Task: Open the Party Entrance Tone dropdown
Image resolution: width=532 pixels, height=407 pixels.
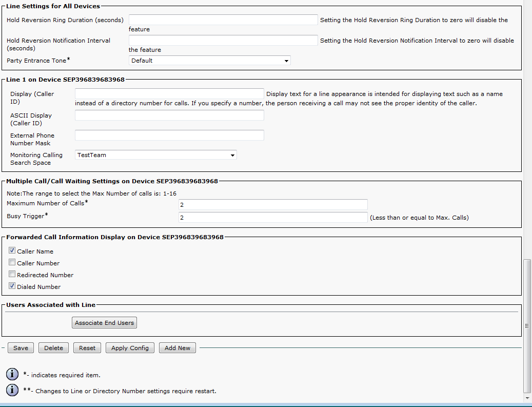Action: pyautogui.click(x=209, y=61)
